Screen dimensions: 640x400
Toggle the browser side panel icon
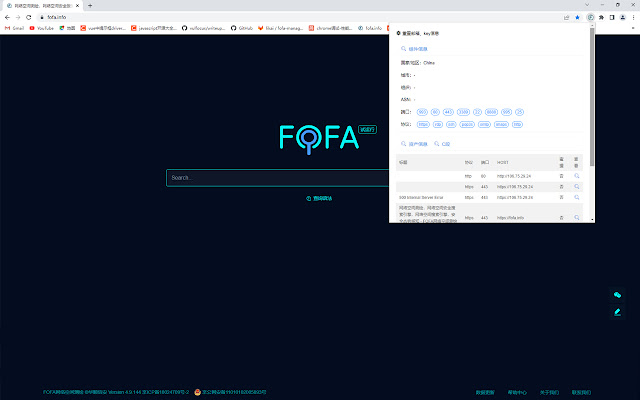tap(612, 17)
